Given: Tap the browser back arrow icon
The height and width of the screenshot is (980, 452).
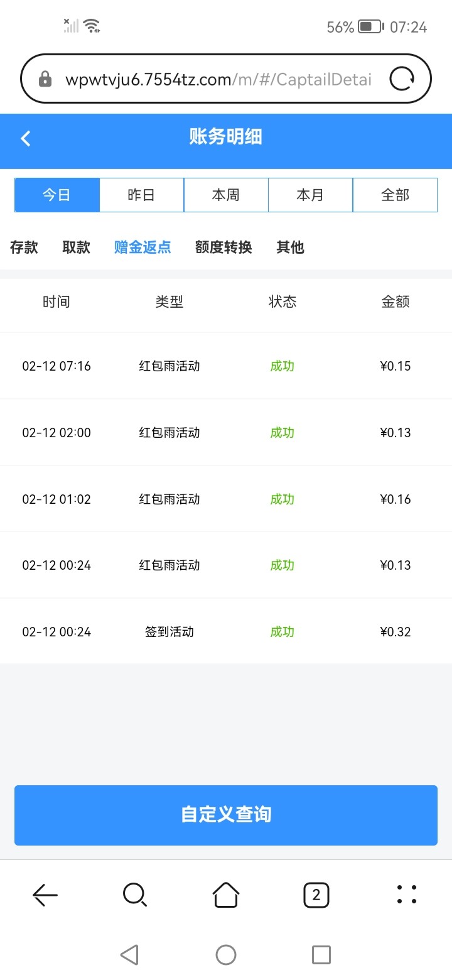Looking at the screenshot, I should (45, 895).
